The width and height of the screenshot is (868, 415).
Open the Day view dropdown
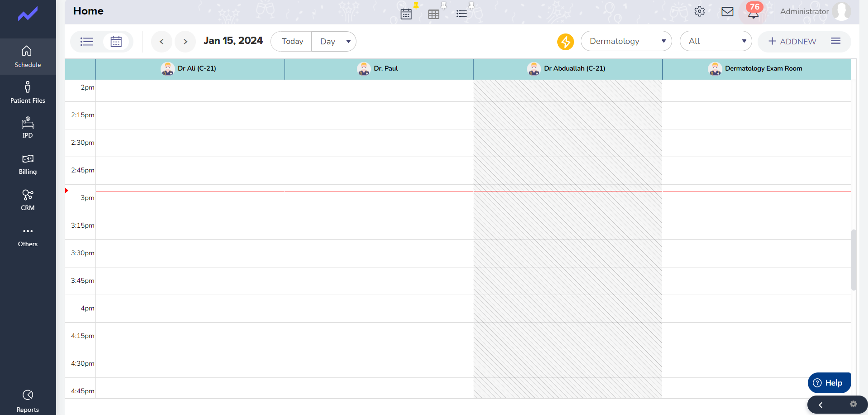click(334, 41)
